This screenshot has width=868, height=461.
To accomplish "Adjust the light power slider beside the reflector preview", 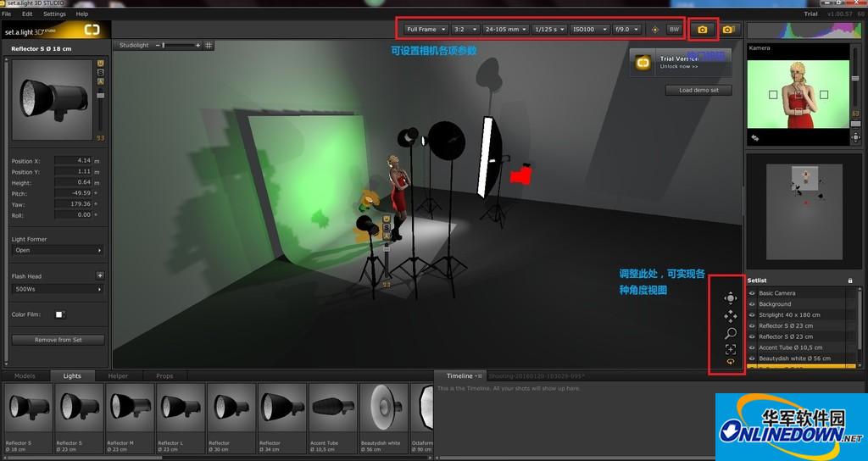I will (x=100, y=111).
